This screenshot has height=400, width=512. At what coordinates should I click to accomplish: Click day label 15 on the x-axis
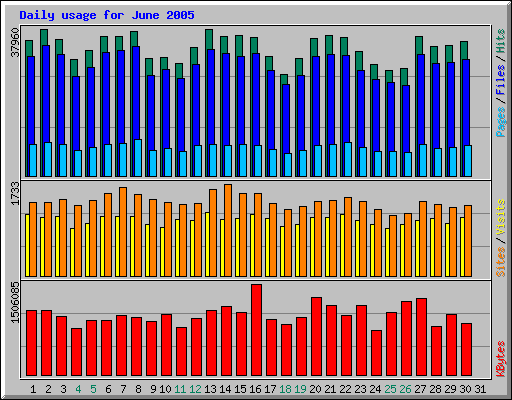pos(240,389)
